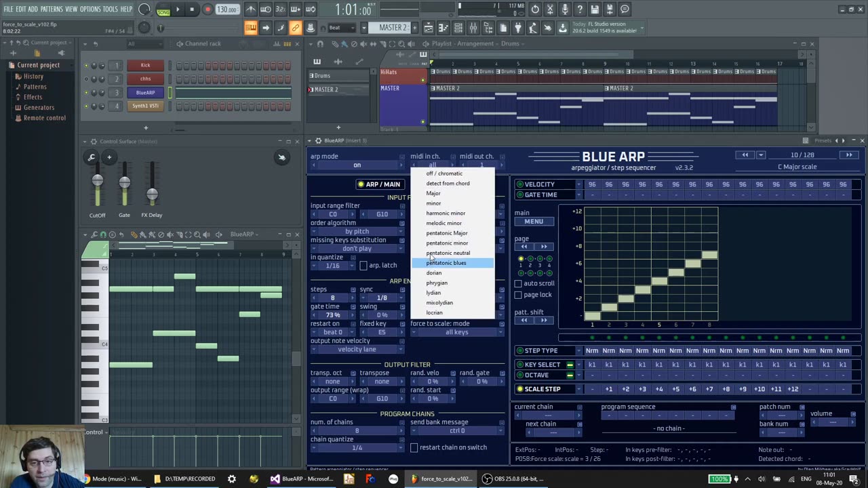
Task: Open the TOOLS menu
Action: 111,9
